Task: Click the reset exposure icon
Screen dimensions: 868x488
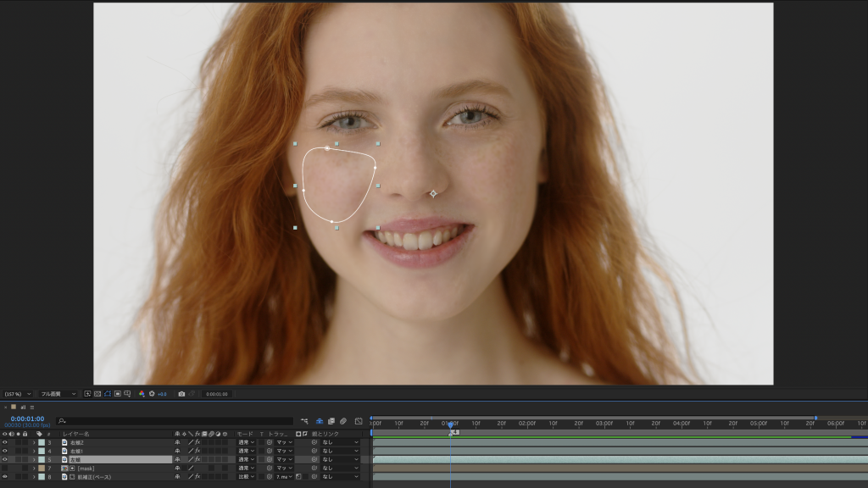Action: [x=152, y=394]
